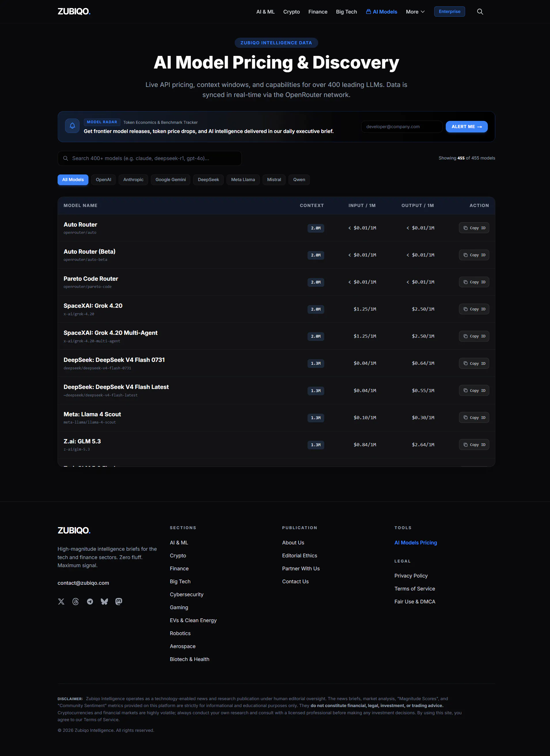
Task: Filter models by Qwen
Action: [299, 180]
